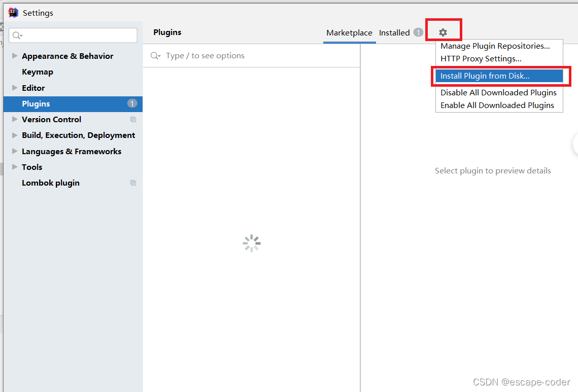
Task: Expand Languages & Frameworks arrow
Action: tap(15, 151)
